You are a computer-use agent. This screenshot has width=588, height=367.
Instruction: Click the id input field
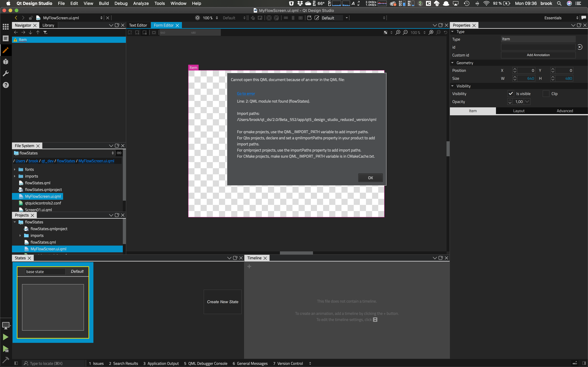(538, 47)
